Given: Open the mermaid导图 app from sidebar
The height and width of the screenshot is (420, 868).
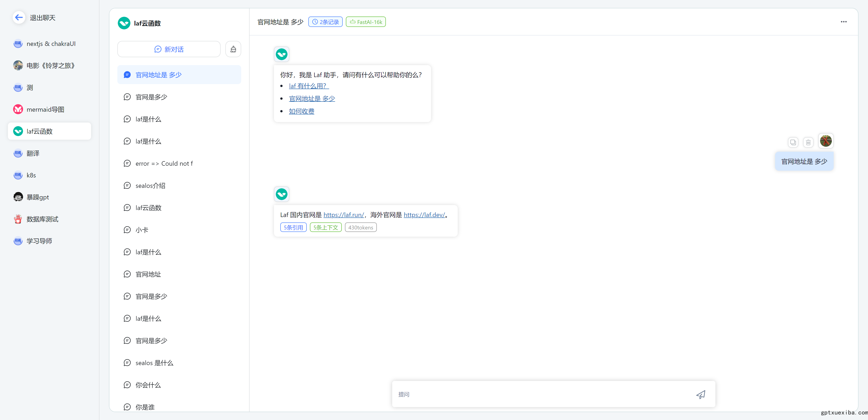Looking at the screenshot, I should pos(45,110).
